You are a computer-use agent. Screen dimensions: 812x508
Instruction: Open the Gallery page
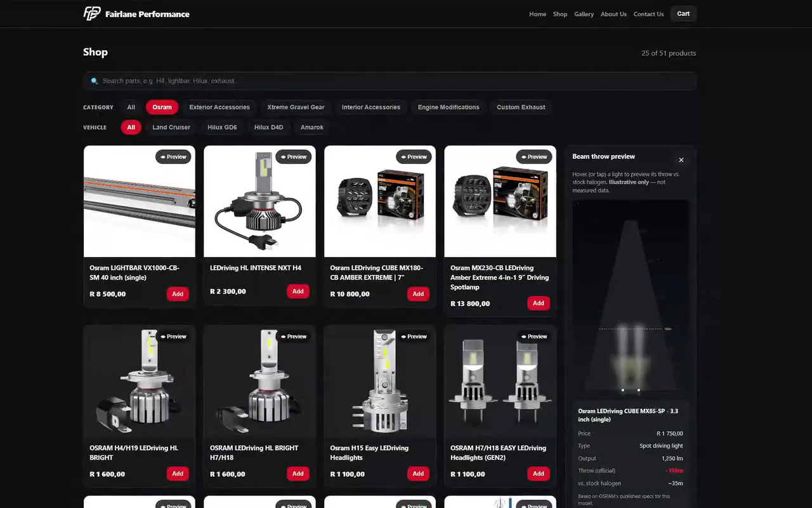[584, 14]
